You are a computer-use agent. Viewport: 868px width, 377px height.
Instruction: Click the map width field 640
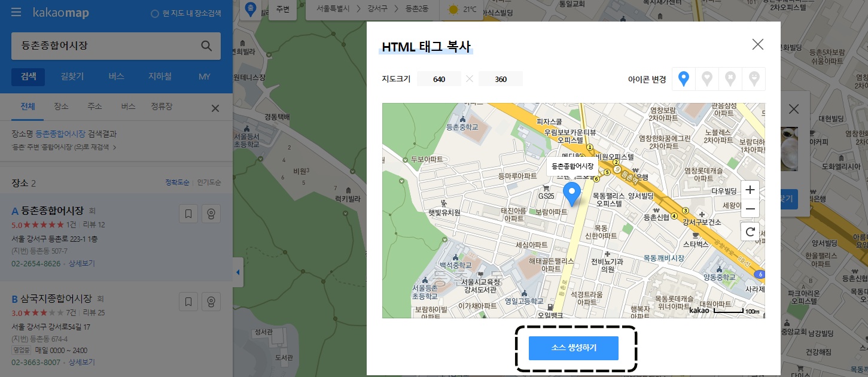pos(439,79)
